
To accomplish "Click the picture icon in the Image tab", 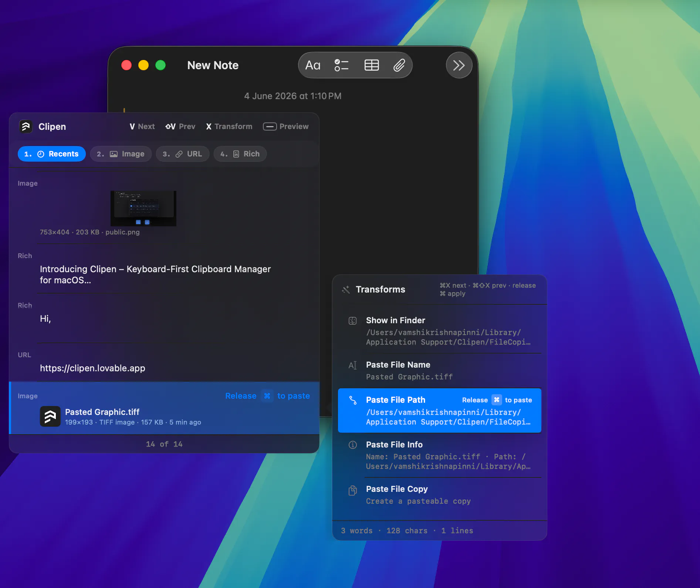I will tap(114, 154).
